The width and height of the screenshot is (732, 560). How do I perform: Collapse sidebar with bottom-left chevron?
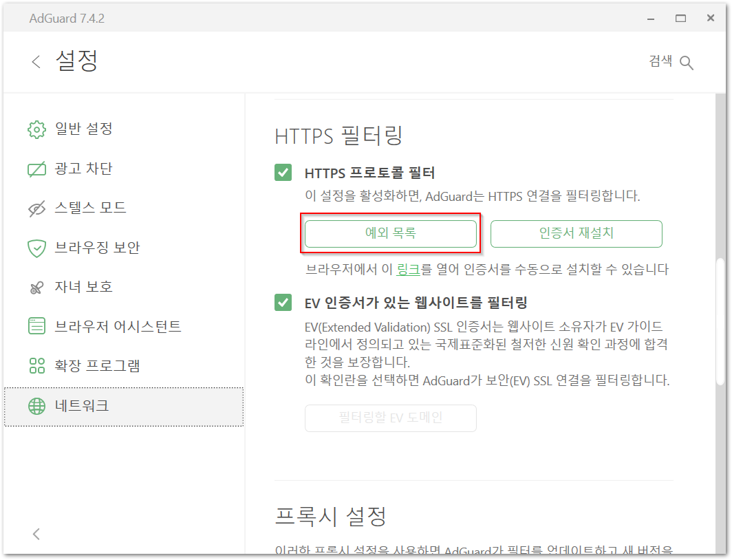click(36, 534)
